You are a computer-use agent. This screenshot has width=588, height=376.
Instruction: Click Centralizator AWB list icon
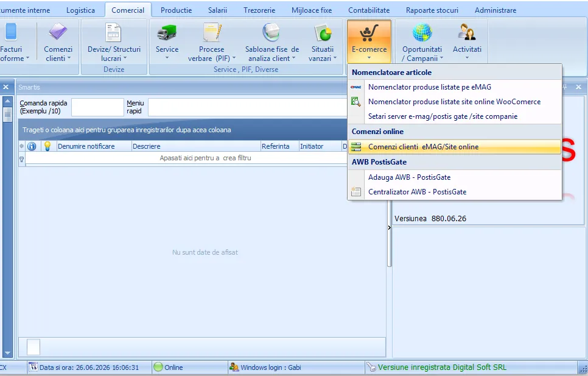pos(356,192)
